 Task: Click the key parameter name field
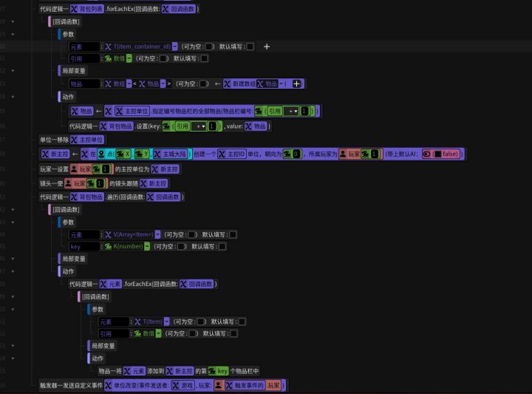click(x=84, y=246)
